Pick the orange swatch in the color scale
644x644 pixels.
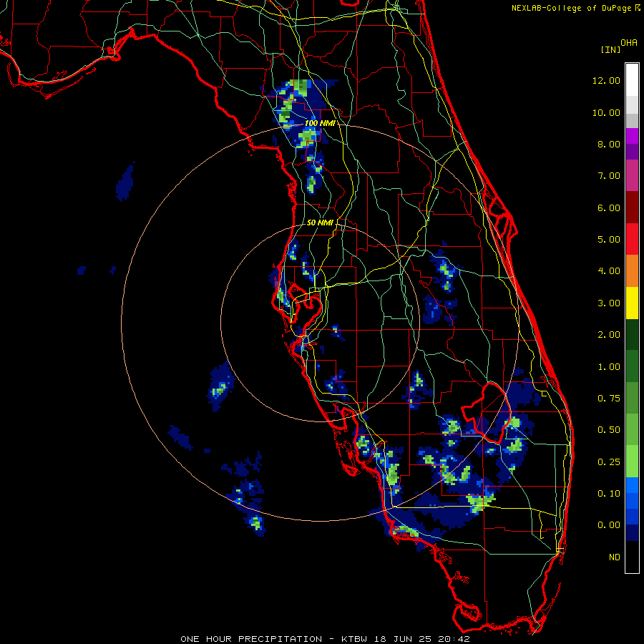point(632,271)
